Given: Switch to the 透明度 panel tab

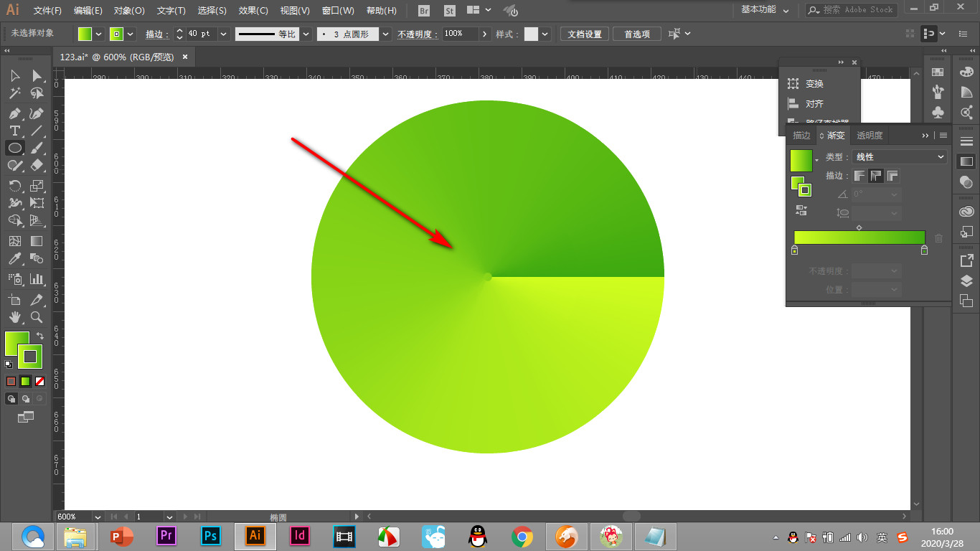Looking at the screenshot, I should point(870,135).
